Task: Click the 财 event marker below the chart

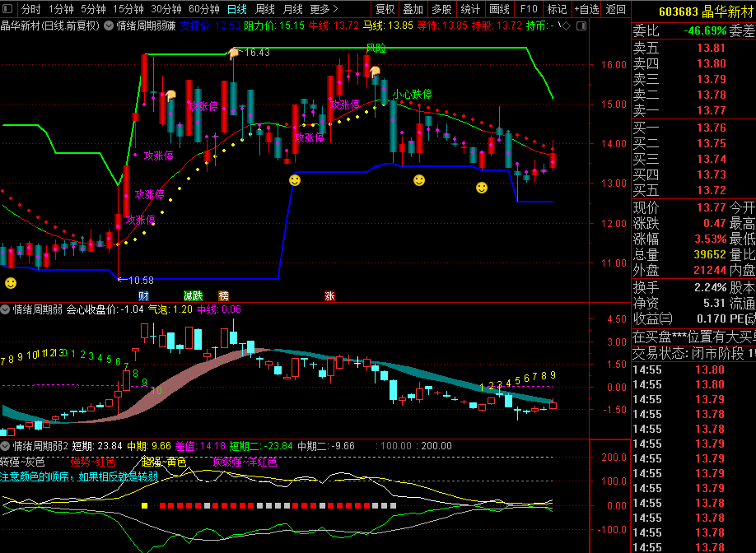Action: pyautogui.click(x=143, y=295)
